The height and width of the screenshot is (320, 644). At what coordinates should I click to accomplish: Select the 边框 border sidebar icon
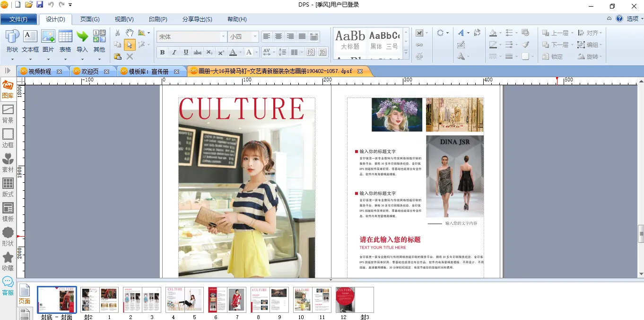click(x=8, y=138)
